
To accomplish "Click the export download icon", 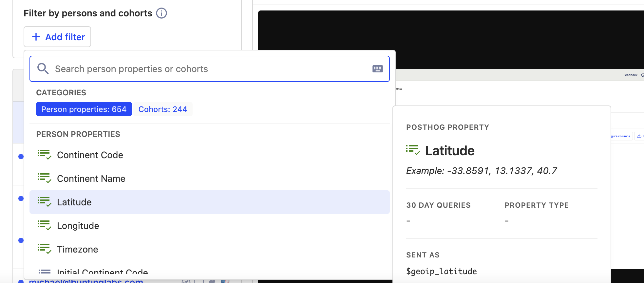I will click(x=639, y=136).
